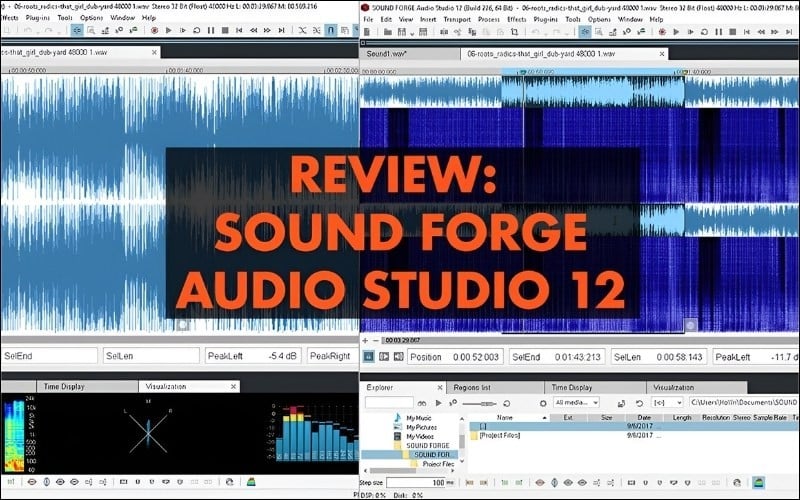The height and width of the screenshot is (500, 800).
Task: Click Pause in the left window toolbar
Action: (211, 31)
